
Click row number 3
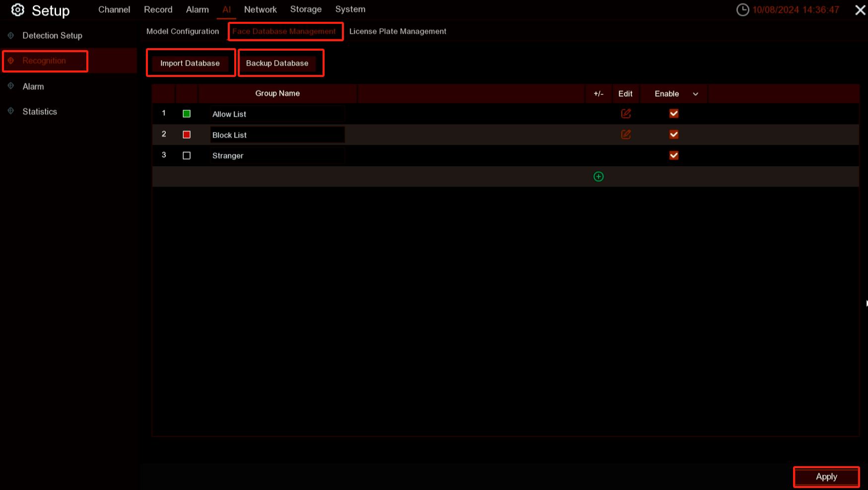[x=164, y=155]
